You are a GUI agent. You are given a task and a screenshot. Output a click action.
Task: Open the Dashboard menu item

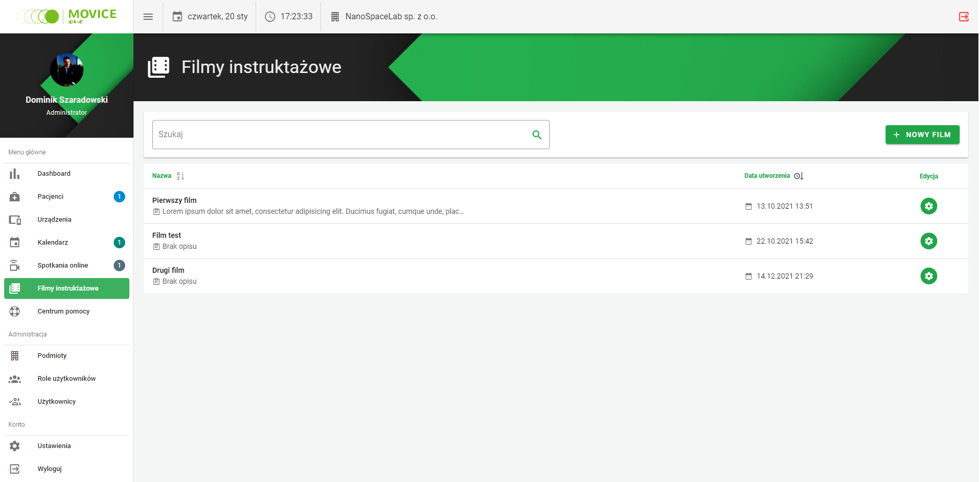54,174
